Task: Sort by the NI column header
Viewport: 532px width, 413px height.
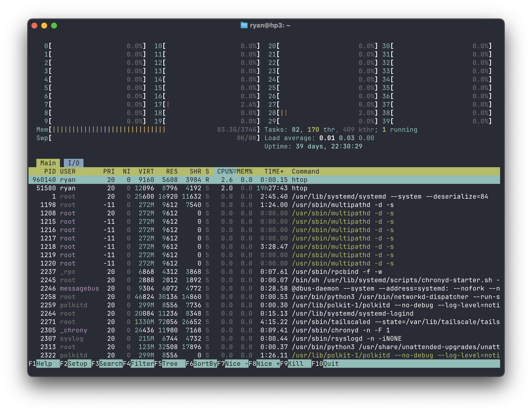Action: (126, 171)
